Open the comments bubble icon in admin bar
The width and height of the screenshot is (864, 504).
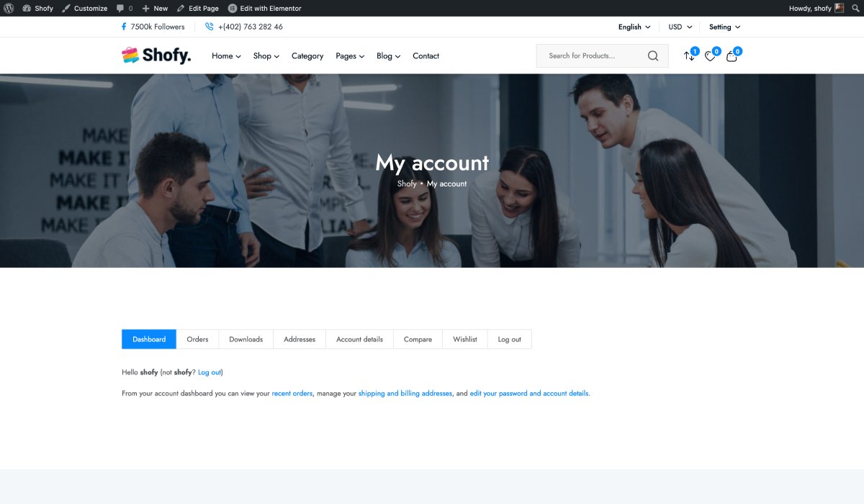tap(120, 9)
